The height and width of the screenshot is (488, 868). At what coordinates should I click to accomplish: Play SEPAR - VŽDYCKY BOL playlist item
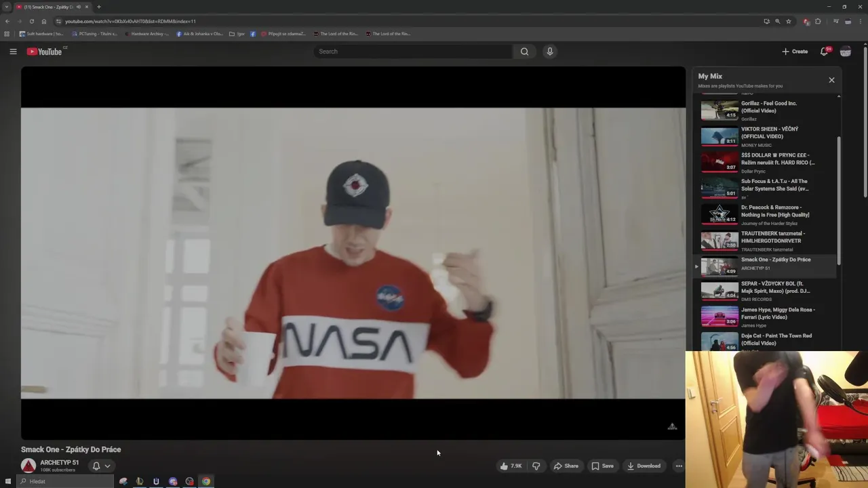pos(766,291)
